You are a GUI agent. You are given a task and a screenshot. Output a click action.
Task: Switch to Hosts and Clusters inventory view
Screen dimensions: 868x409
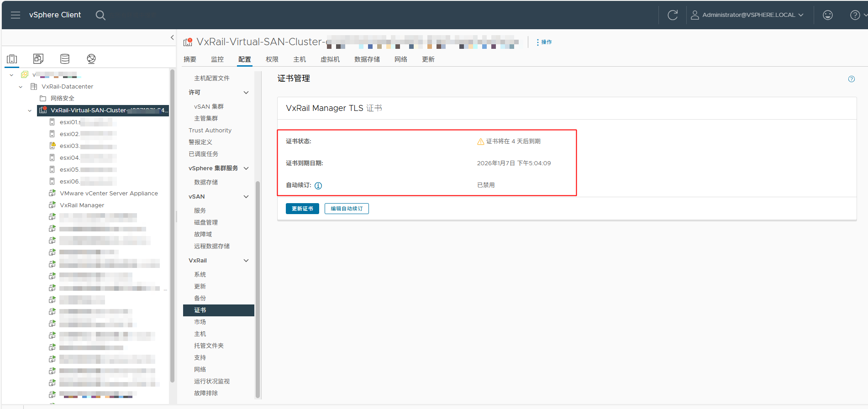(12, 59)
